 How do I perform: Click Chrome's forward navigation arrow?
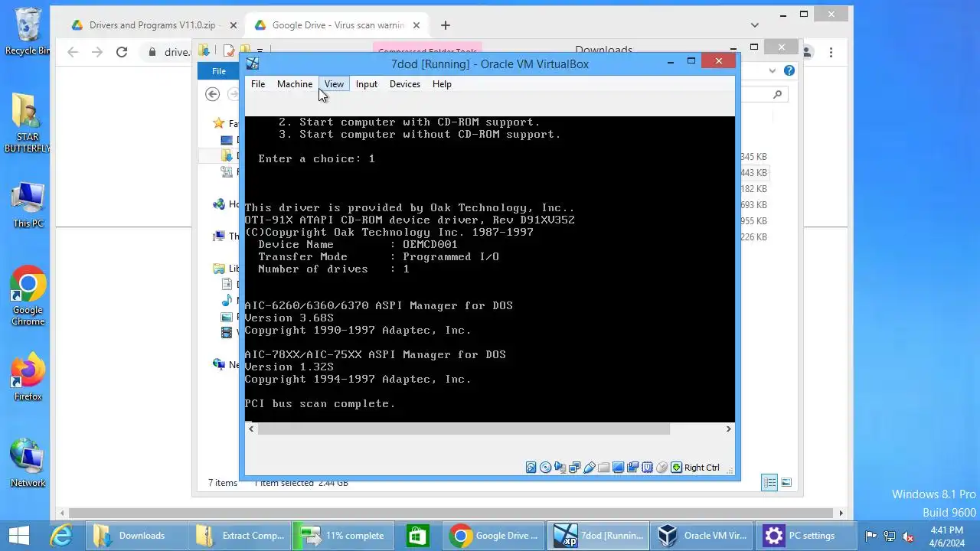click(x=97, y=52)
